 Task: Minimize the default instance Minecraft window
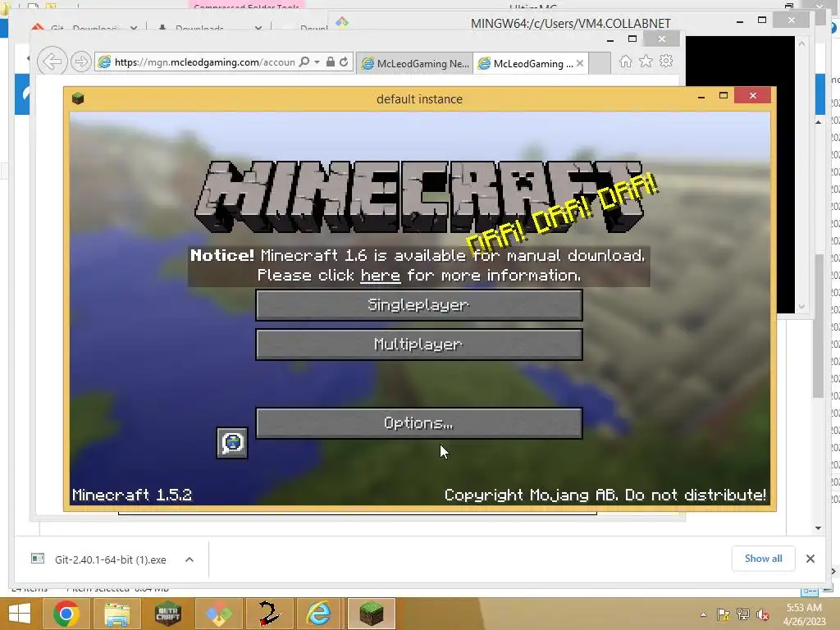pyautogui.click(x=701, y=96)
